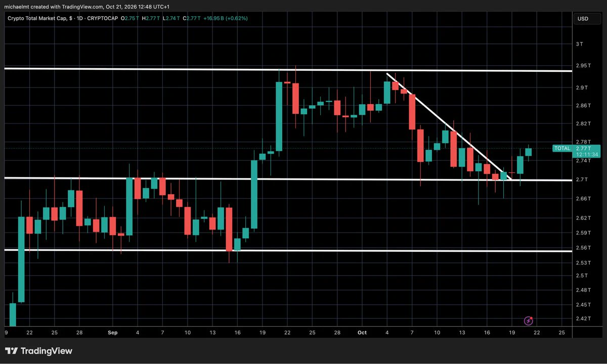Click the bar countdown "12:11:34" on the price scale
This screenshot has height=364, width=607.
coord(587,155)
